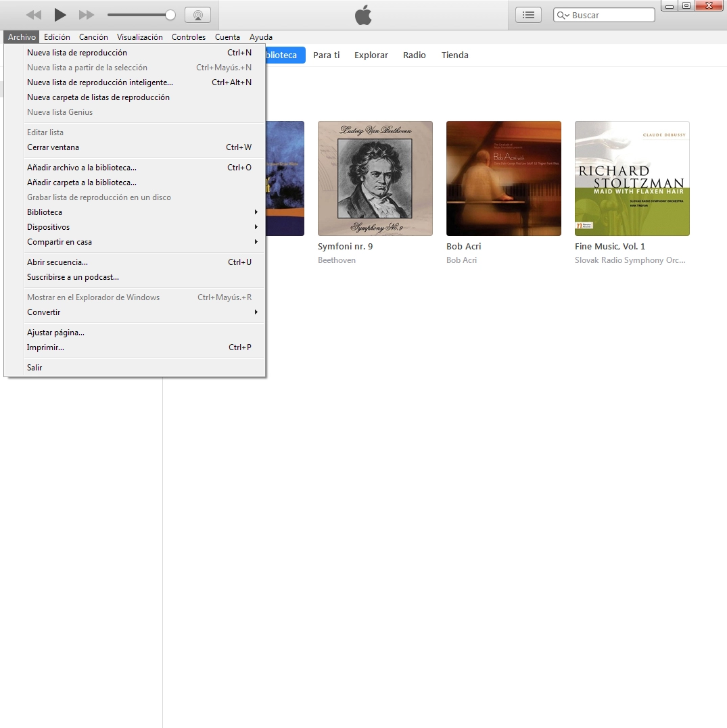The height and width of the screenshot is (728, 727).
Task: Open the AirPlay output icon
Action: [197, 15]
